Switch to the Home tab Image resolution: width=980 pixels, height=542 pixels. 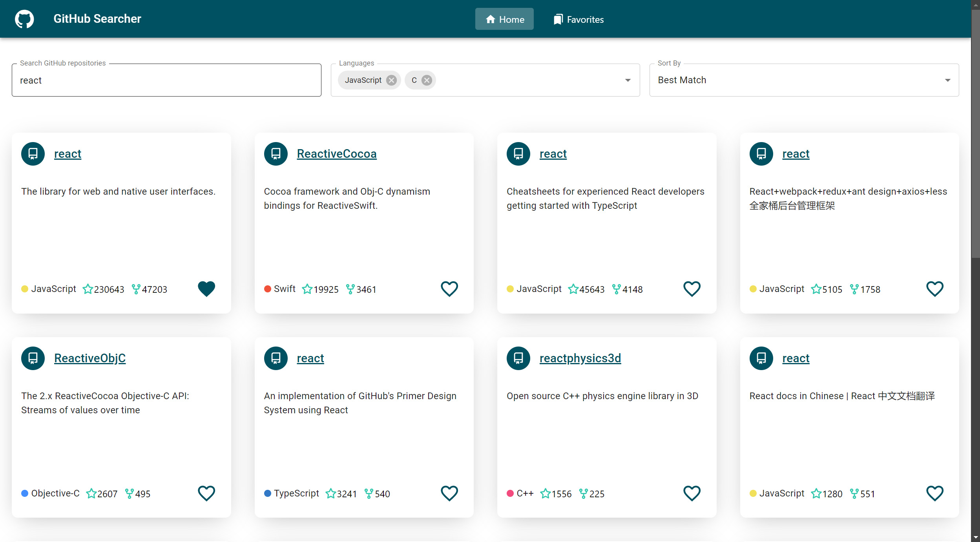(504, 19)
